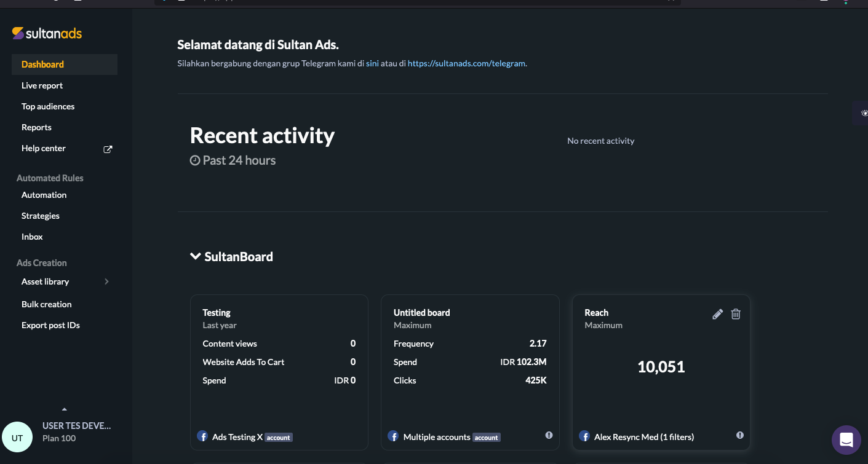Open Live report from the sidebar
This screenshot has height=464, width=868.
click(x=42, y=85)
